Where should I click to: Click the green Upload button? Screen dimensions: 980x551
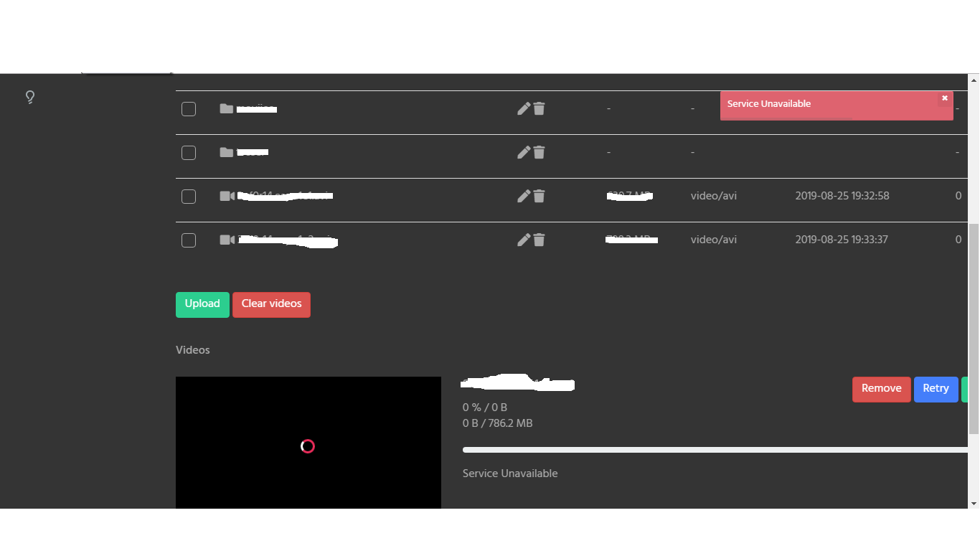coord(202,304)
